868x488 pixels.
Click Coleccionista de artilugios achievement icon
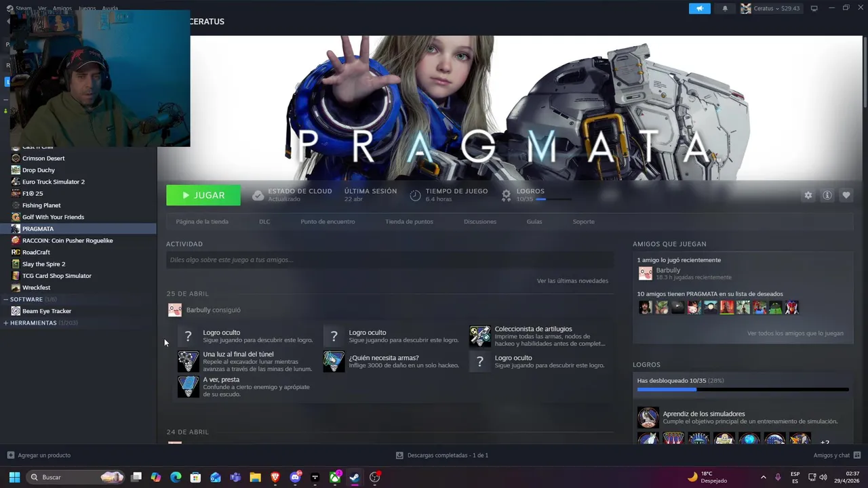[x=480, y=336]
